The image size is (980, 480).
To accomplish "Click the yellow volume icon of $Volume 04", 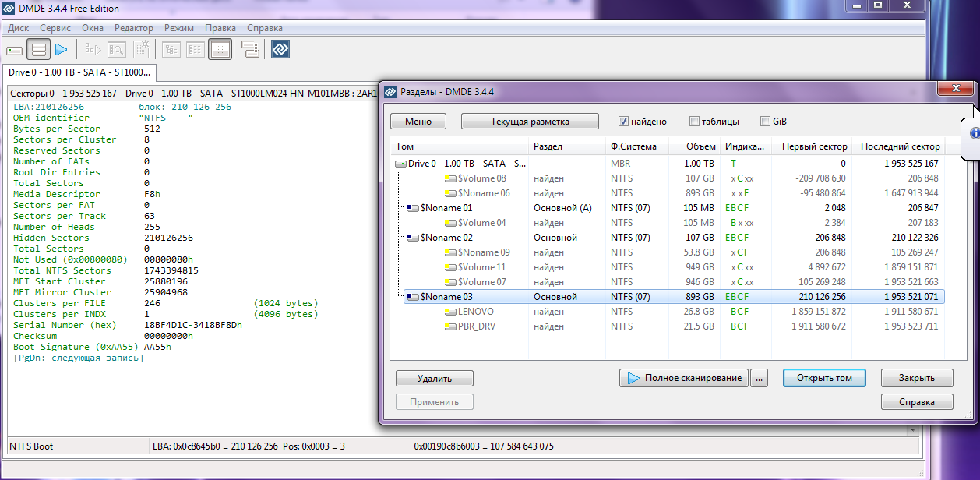I will tap(450, 223).
